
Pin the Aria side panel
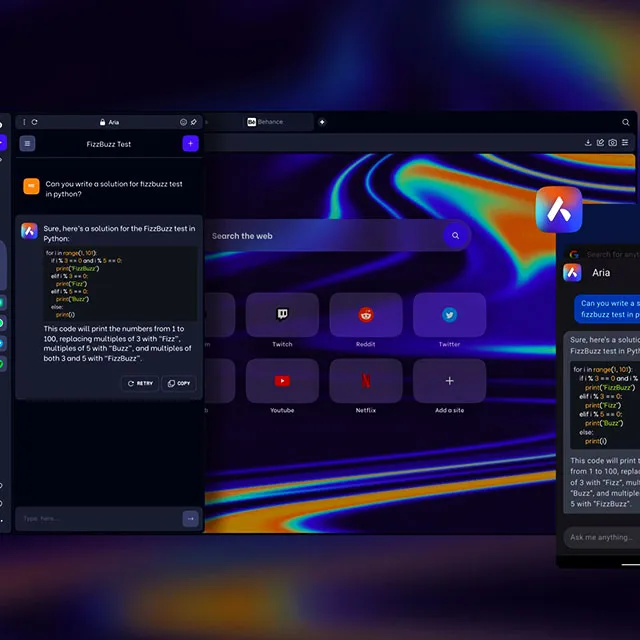(x=194, y=122)
